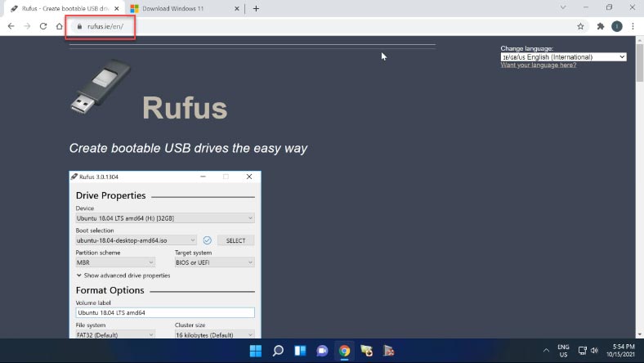Click the Rufus USB drive logo image
This screenshot has width=644, height=363.
pyautogui.click(x=101, y=87)
